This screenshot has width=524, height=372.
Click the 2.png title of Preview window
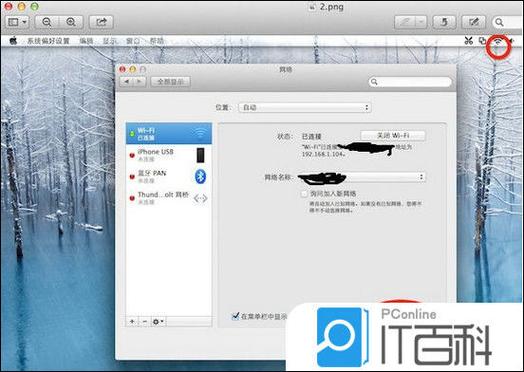click(x=332, y=7)
